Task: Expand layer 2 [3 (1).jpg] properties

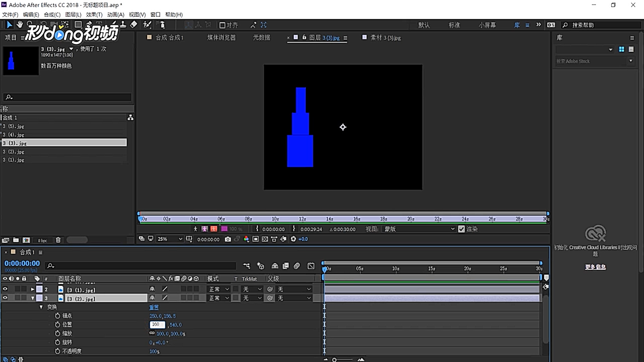Action: (x=33, y=289)
